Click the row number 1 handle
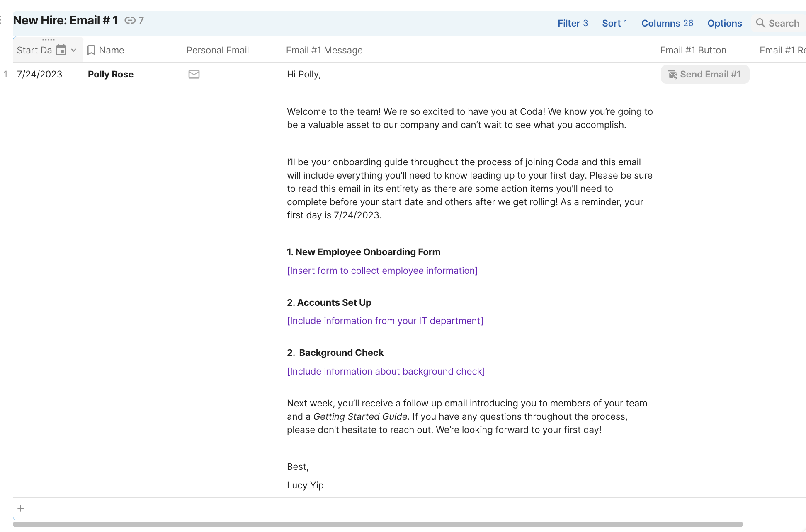 [x=6, y=74]
